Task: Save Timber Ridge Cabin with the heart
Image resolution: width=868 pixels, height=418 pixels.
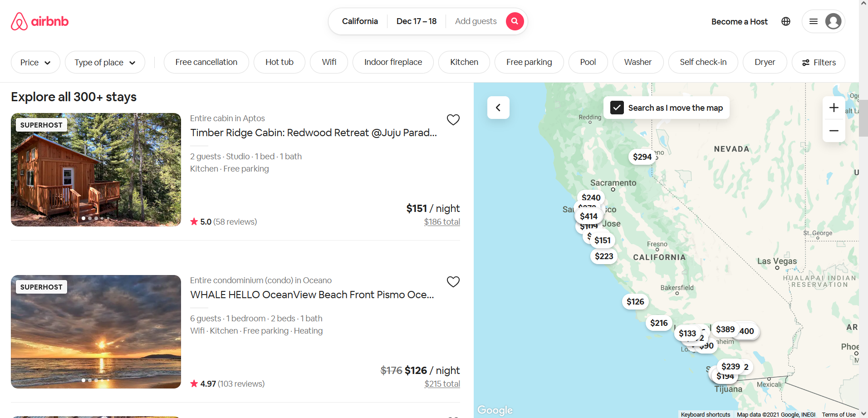Action: 453,119
